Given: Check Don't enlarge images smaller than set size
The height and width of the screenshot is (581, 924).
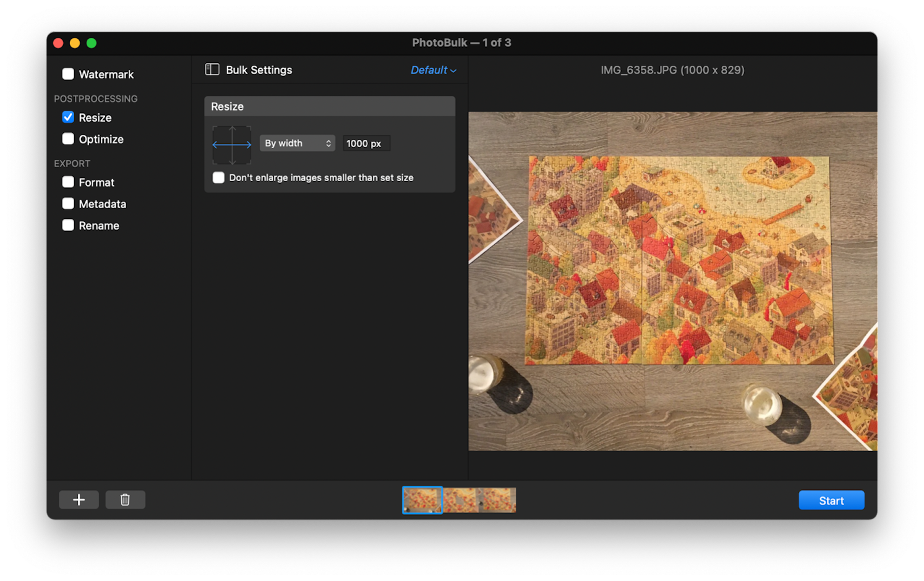Looking at the screenshot, I should pyautogui.click(x=218, y=178).
